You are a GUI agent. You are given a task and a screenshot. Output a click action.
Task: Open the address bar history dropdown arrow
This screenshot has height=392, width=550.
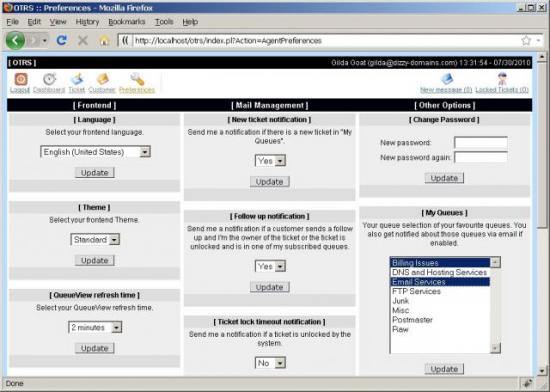click(x=538, y=41)
